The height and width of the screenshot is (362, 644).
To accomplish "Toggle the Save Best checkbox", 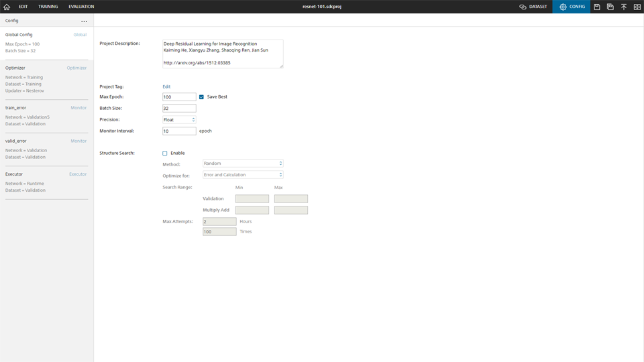I will (x=201, y=97).
